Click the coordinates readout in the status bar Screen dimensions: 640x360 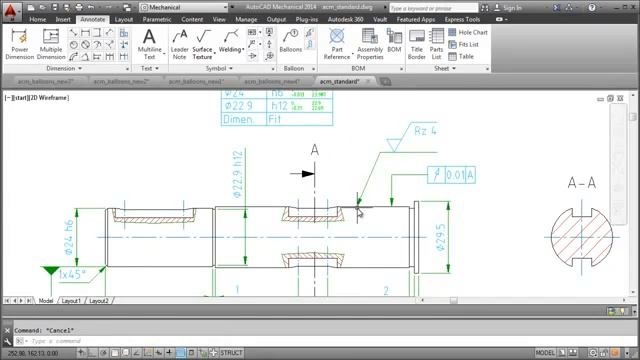pos(33,353)
